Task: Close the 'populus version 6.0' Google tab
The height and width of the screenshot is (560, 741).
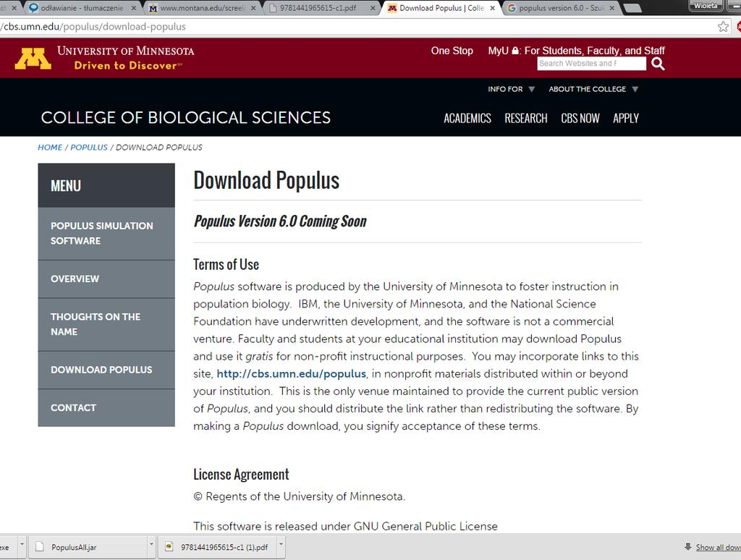Action: click(612, 8)
